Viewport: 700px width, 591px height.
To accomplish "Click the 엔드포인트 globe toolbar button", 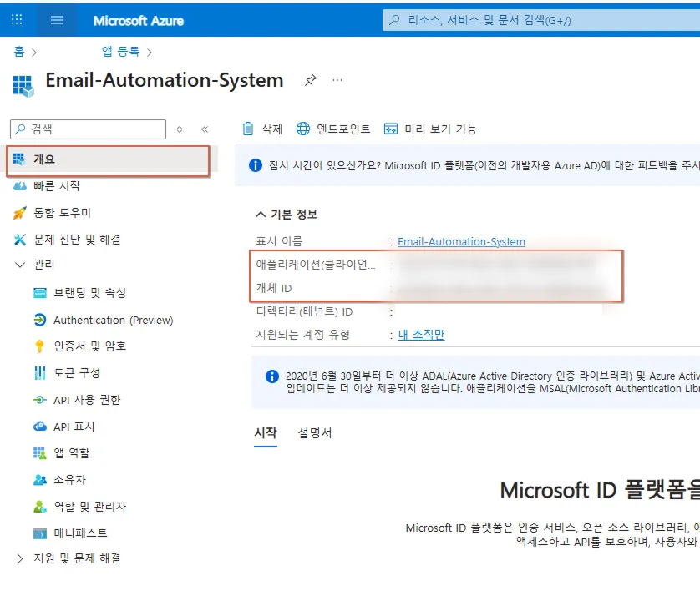I will (x=333, y=129).
